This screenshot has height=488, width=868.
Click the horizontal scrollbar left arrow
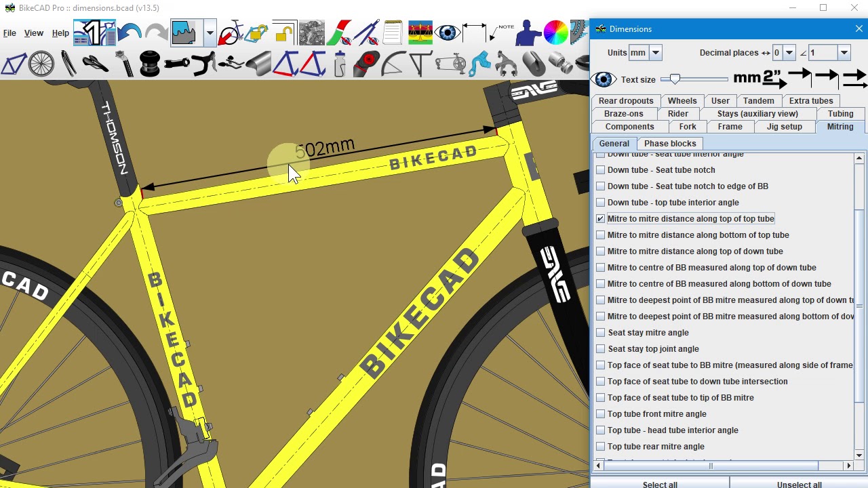(599, 466)
